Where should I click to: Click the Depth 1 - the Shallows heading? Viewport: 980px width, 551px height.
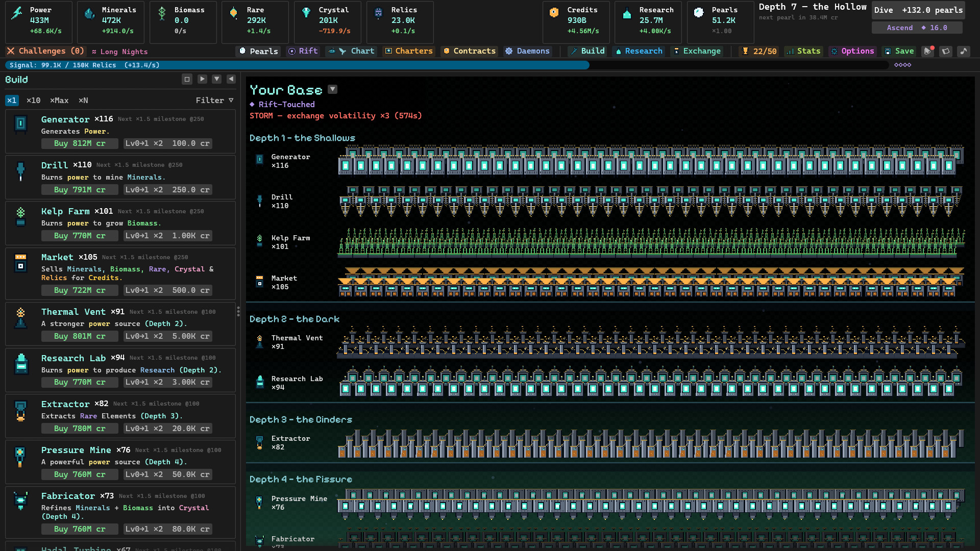pyautogui.click(x=302, y=138)
